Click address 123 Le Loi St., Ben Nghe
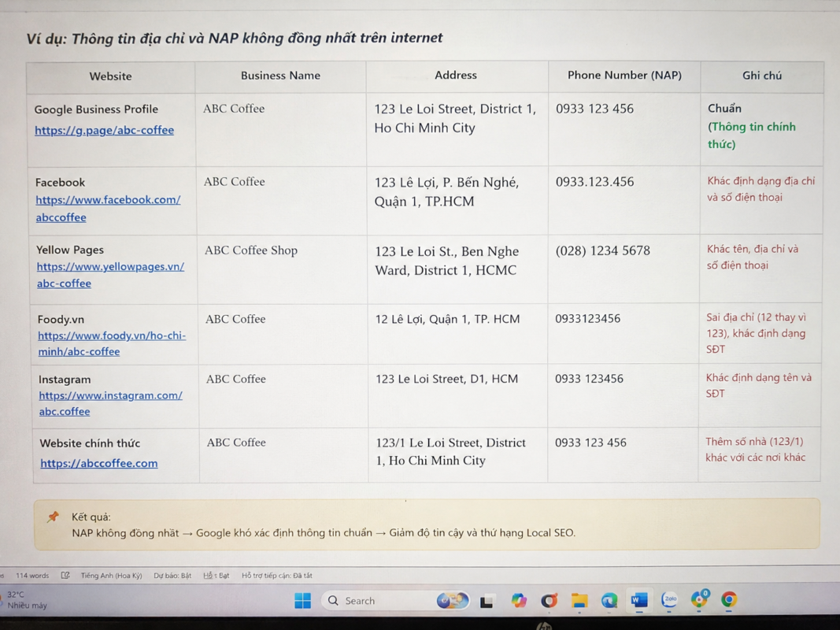This screenshot has width=840, height=630. [x=447, y=261]
